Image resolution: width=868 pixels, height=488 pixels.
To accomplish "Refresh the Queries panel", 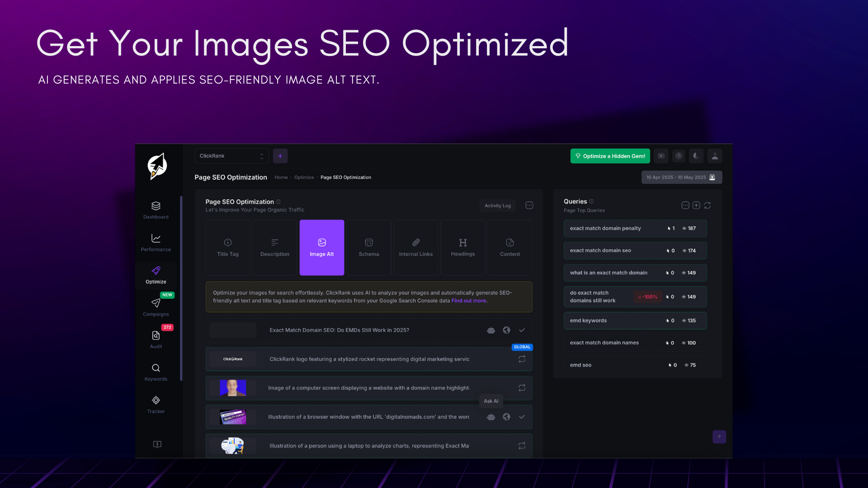I will point(708,205).
